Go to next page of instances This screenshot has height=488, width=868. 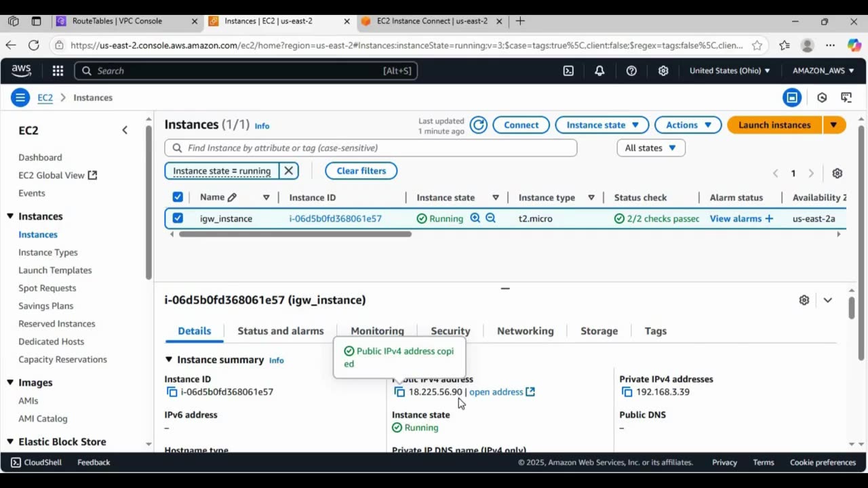point(811,174)
